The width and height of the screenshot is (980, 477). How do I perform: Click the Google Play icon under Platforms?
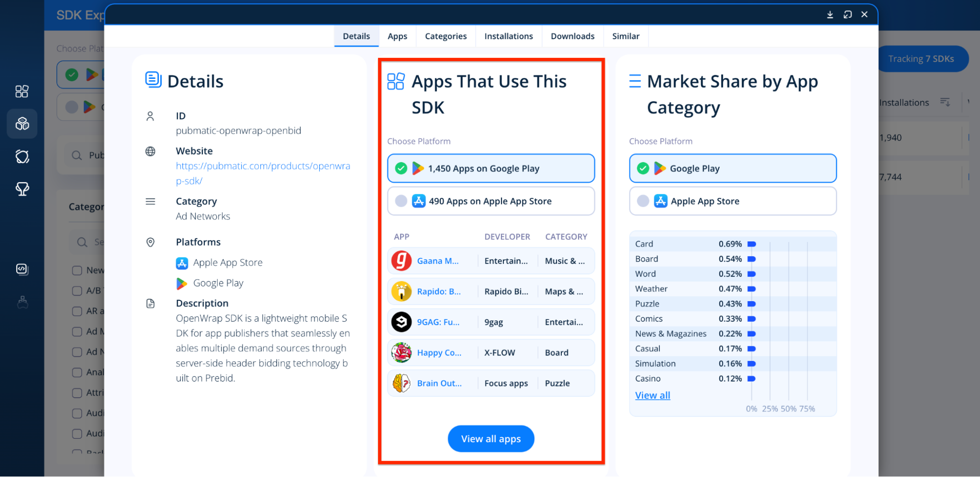coord(182,284)
